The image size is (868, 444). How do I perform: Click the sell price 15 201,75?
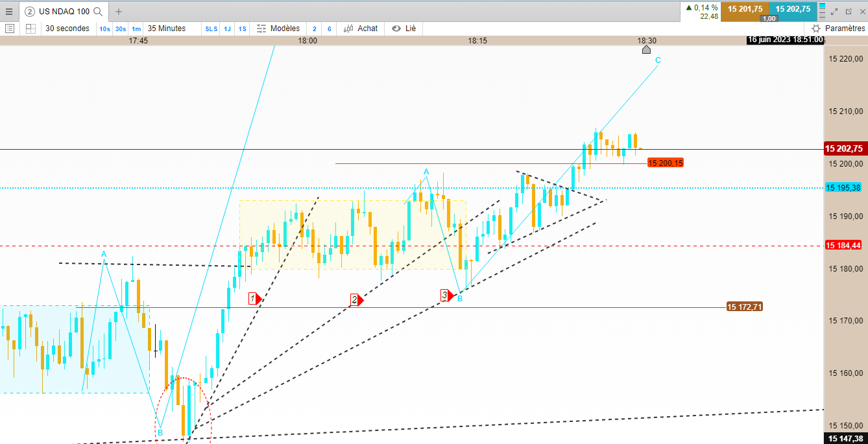click(745, 8)
